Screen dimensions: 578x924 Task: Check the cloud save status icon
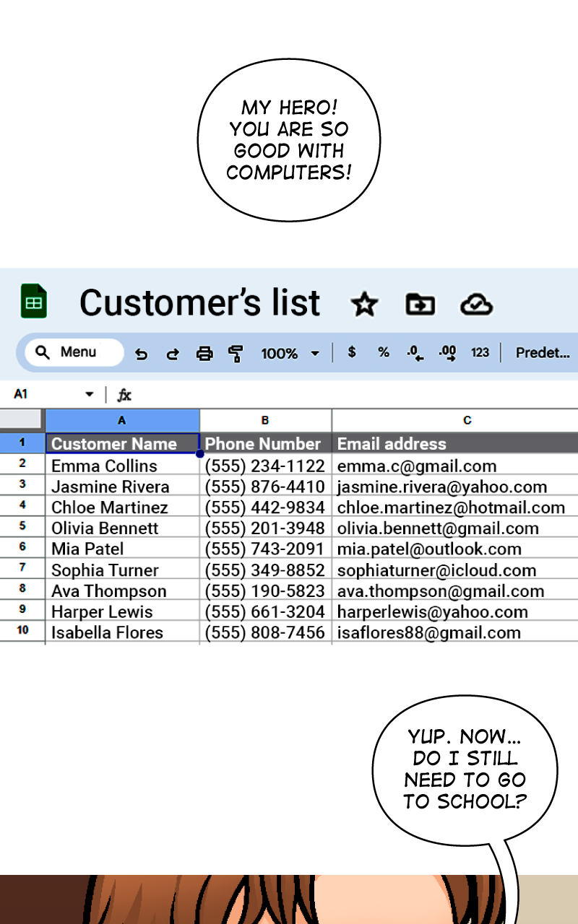click(476, 304)
